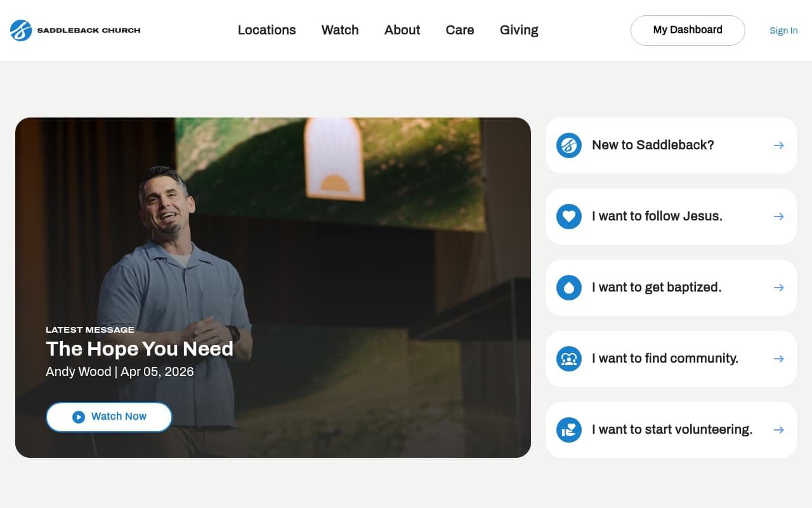Viewport: 812px width, 508px height.
Task: Click the community group icon
Action: click(569, 359)
